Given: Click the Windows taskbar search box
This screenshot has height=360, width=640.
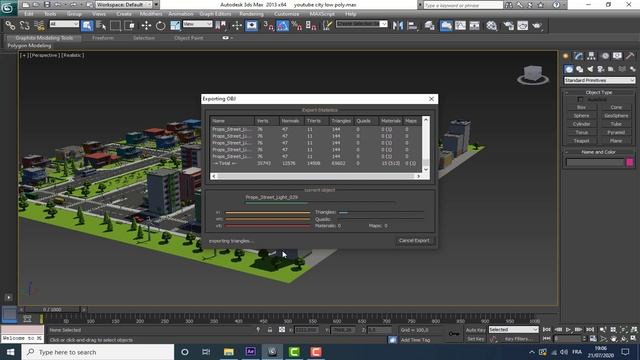Looking at the screenshot, I should pos(98,352).
